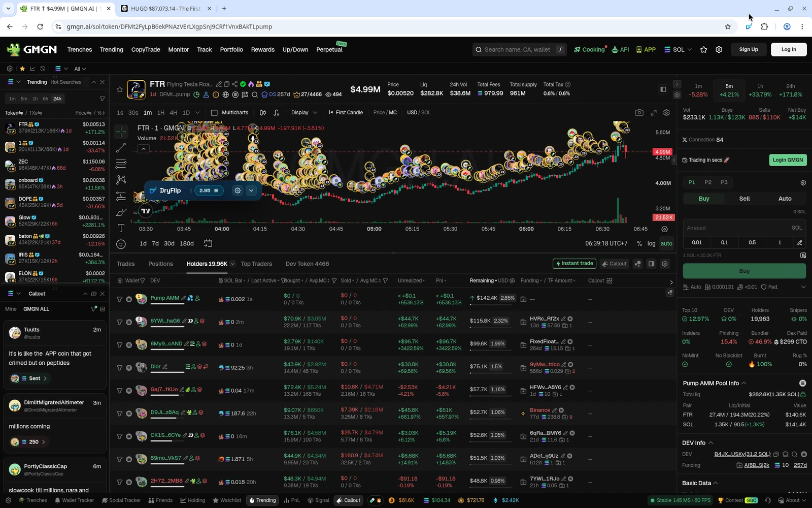The width and height of the screenshot is (812, 508).
Task: Click the crosshair cursor tool in the chart toolbar
Action: point(121,132)
